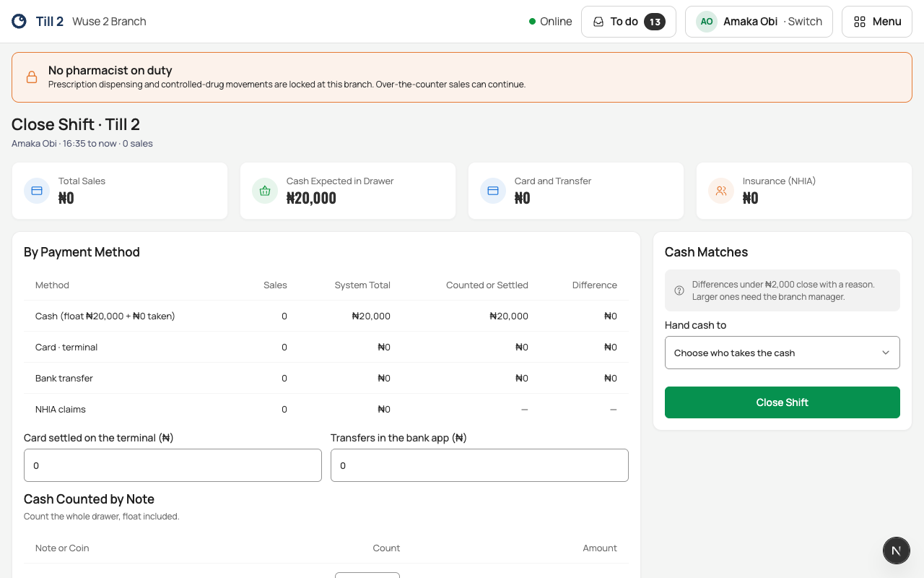Click the Sales column header
924x578 pixels.
275,285
